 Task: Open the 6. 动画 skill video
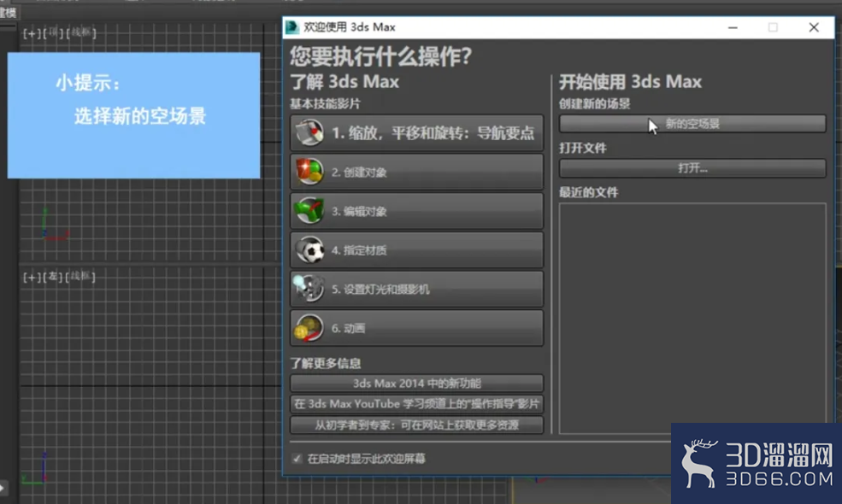coord(416,328)
